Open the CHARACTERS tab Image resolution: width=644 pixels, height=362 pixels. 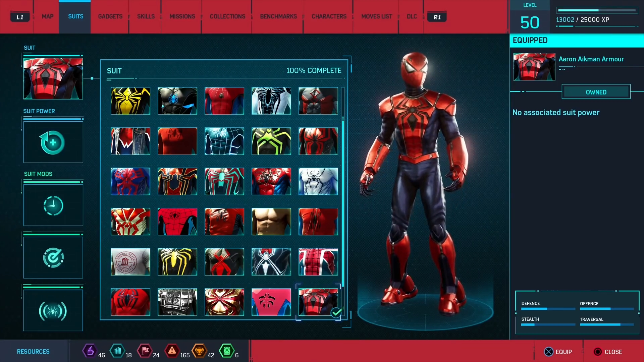(x=329, y=16)
